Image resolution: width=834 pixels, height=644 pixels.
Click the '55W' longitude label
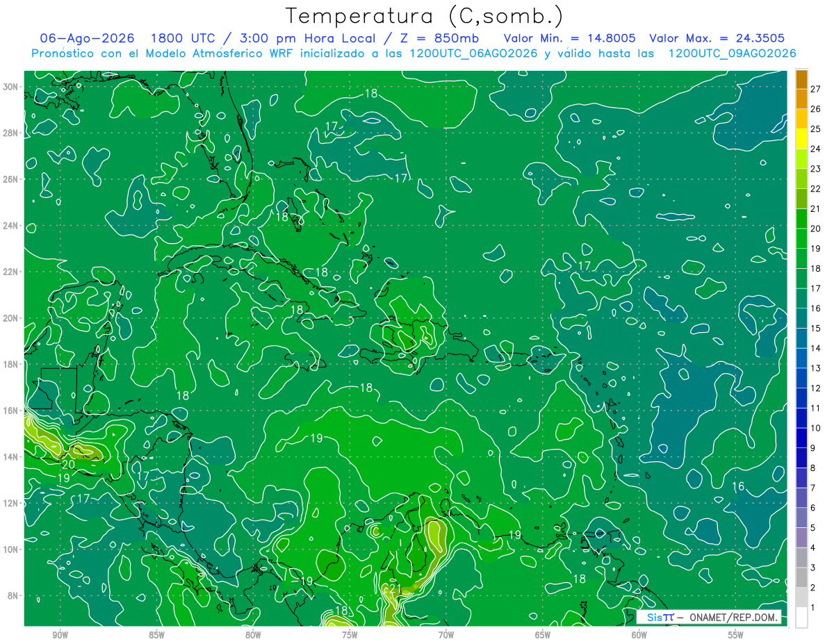click(x=736, y=636)
